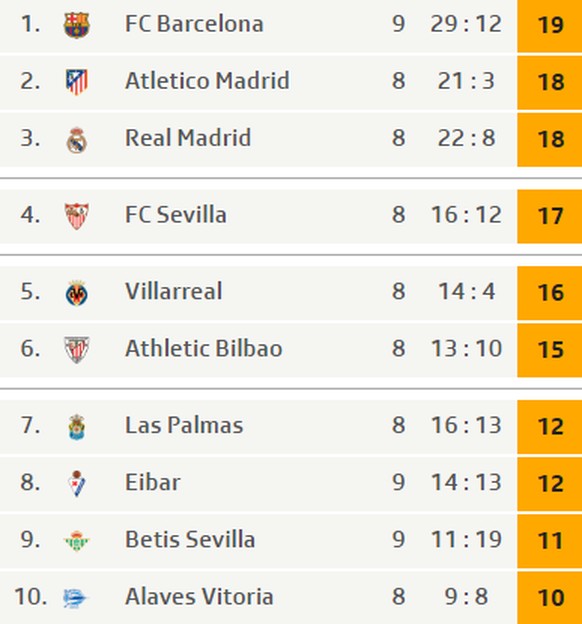This screenshot has height=624, width=582.
Task: Click the Eibar club crest
Action: [x=76, y=484]
